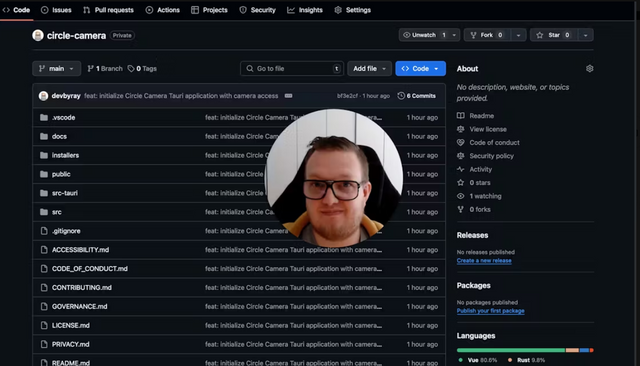This screenshot has width=640, height=366.
Task: Open the About settings gear icon
Action: pyautogui.click(x=589, y=69)
